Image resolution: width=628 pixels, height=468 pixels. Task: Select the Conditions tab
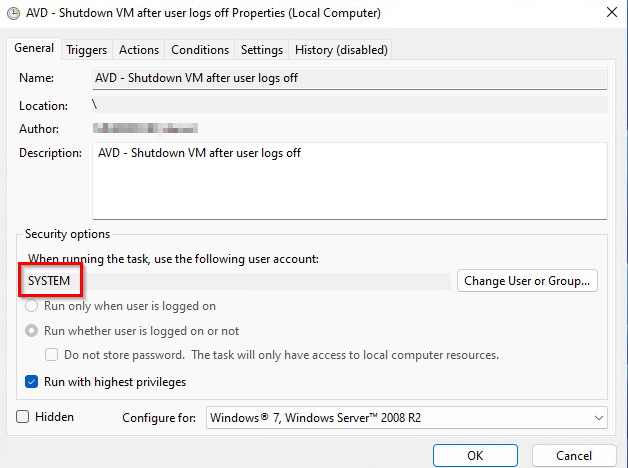pyautogui.click(x=200, y=49)
